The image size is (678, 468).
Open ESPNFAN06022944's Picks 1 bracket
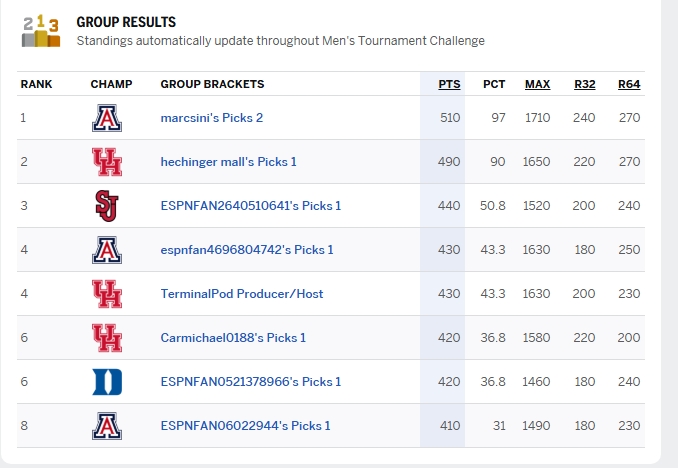245,426
